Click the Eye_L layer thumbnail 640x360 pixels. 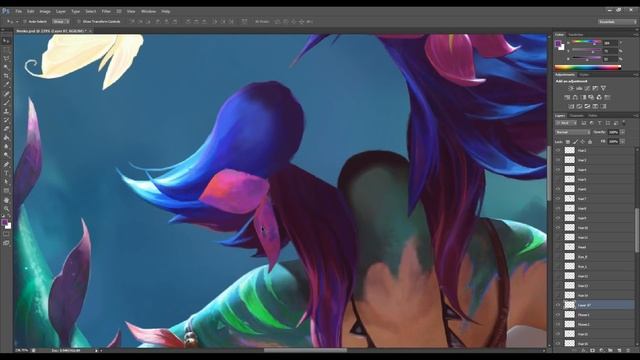(569, 267)
